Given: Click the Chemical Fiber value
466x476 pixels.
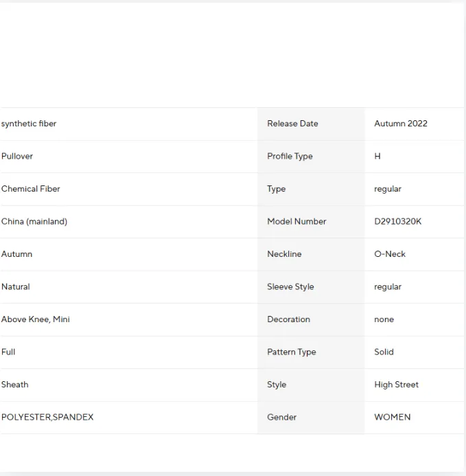Looking at the screenshot, I should point(31,189).
